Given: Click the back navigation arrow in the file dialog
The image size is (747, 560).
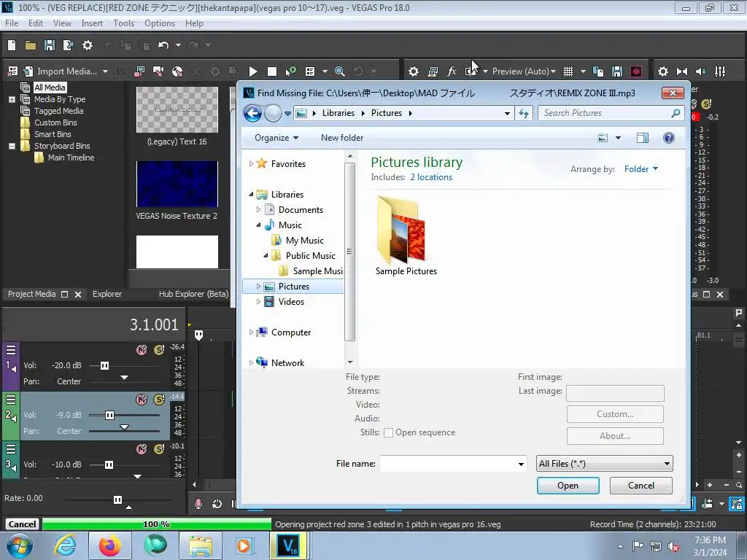Looking at the screenshot, I should tap(252, 113).
